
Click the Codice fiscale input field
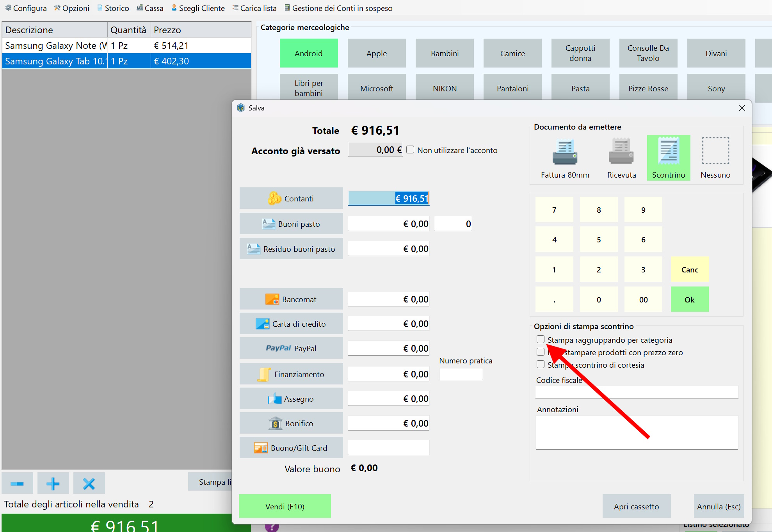(637, 393)
